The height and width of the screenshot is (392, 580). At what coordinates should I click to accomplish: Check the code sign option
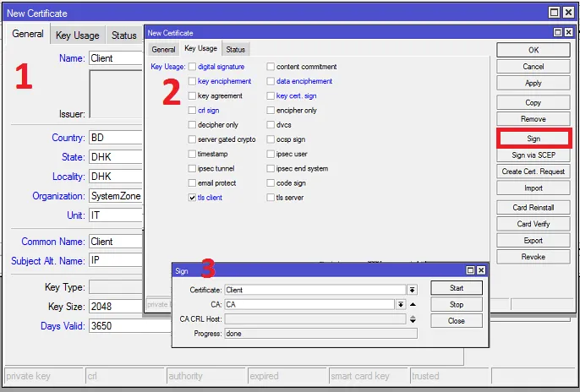tap(271, 182)
